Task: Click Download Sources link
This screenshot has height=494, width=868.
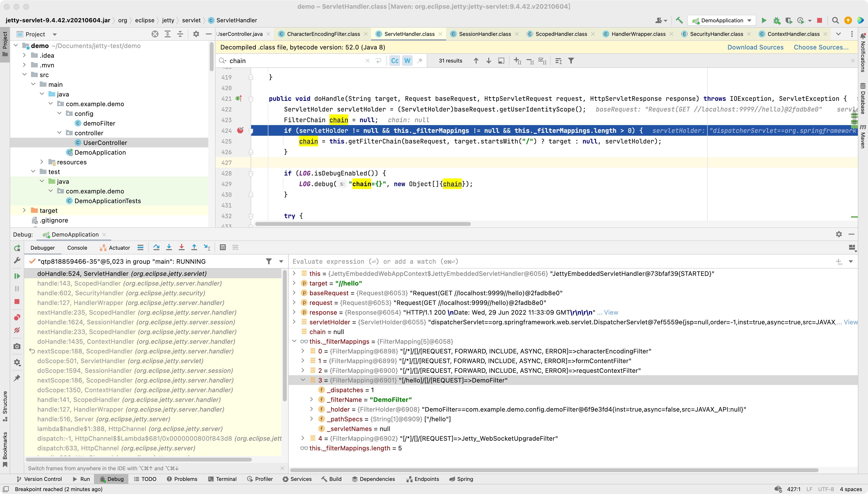Action: coord(755,47)
